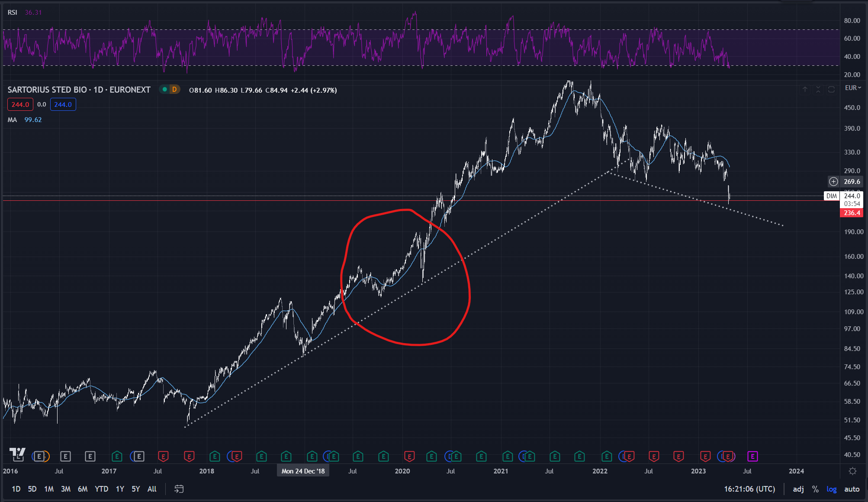Click the orange D delayed-data badge
868x502 pixels.
coord(174,90)
